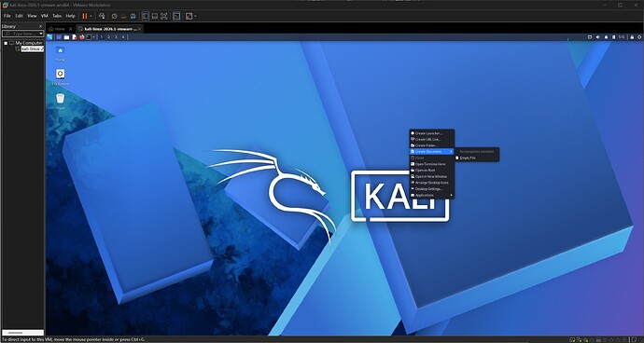Choose Arrange Desktop Icons
The image size is (644, 343).
click(x=431, y=183)
